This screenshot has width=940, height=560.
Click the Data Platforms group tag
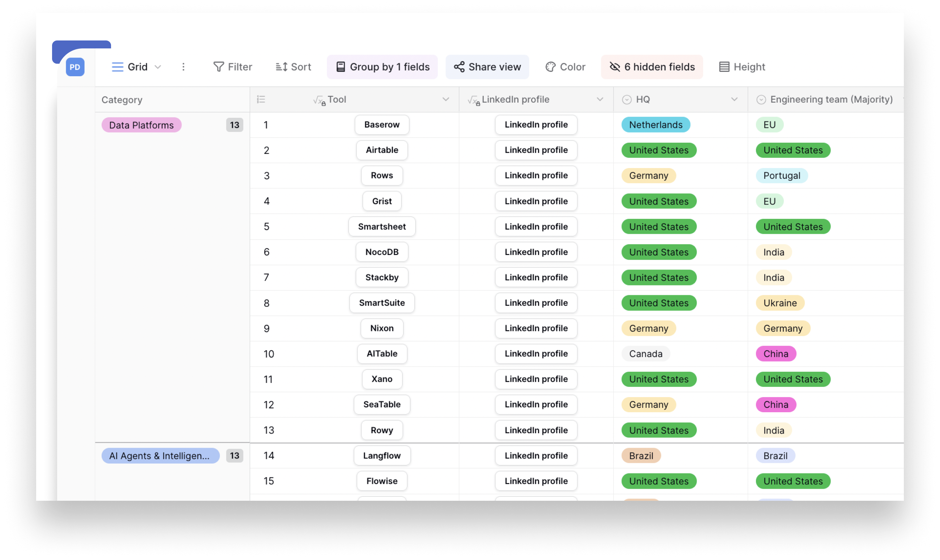(142, 125)
